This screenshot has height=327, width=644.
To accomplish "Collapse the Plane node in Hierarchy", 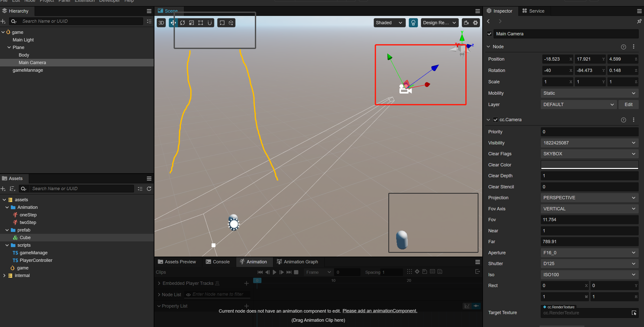I will (x=9, y=47).
